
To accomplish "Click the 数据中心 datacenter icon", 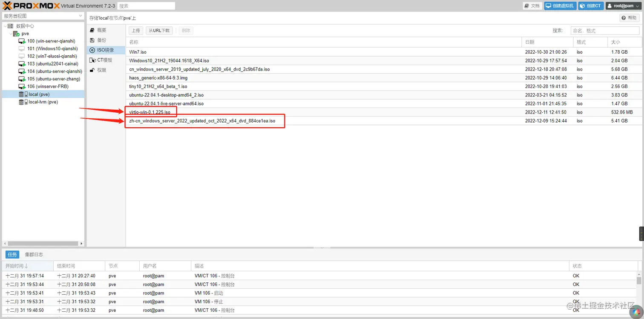I will click(x=11, y=26).
